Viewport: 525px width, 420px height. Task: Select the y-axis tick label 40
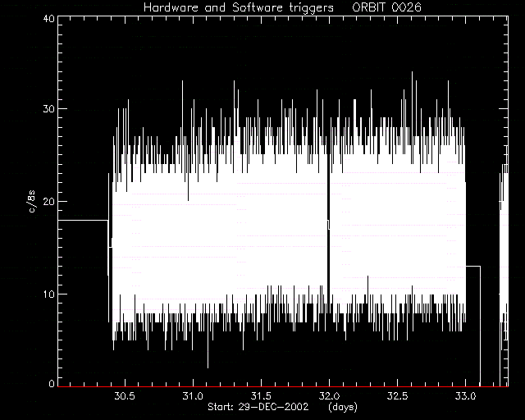49,18
